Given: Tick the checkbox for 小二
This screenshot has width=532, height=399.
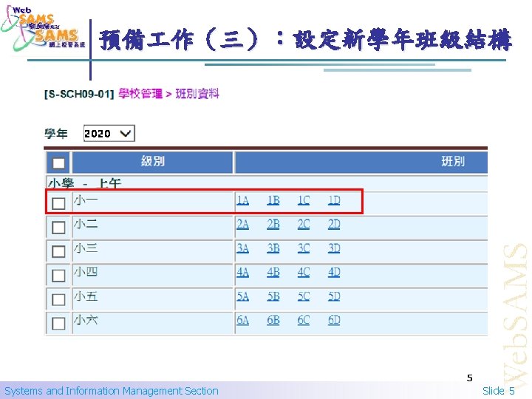Looking at the screenshot, I should point(58,228).
